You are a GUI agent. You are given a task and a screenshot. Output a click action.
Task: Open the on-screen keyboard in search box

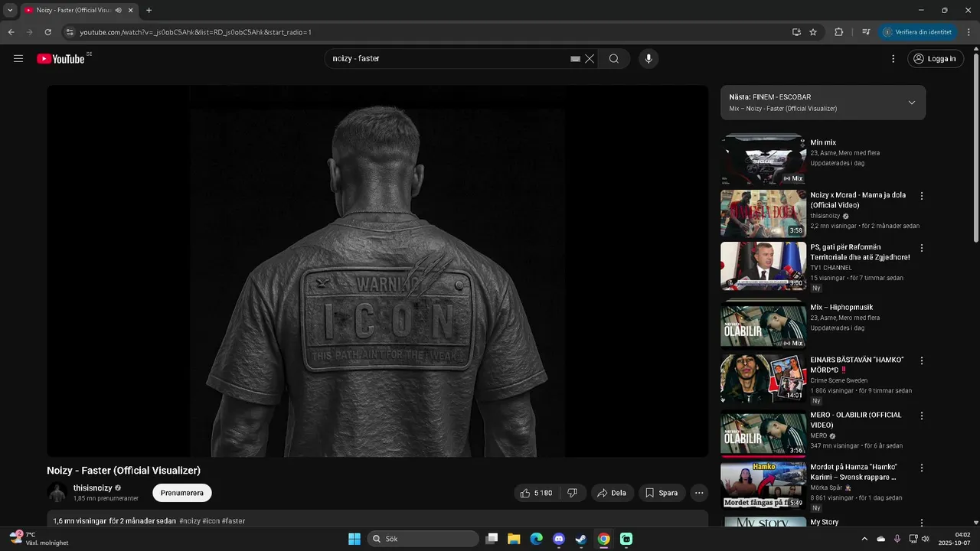[x=575, y=59]
